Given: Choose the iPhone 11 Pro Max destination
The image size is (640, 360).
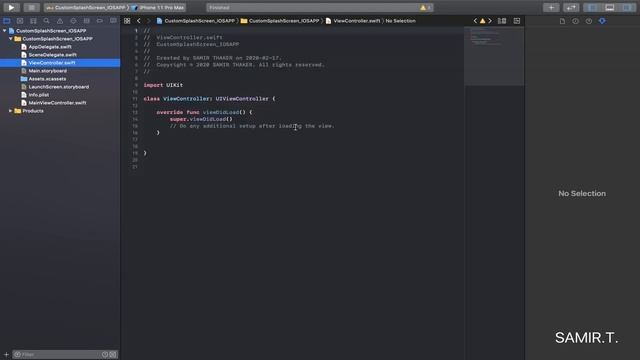Looking at the screenshot, I should [x=158, y=8].
